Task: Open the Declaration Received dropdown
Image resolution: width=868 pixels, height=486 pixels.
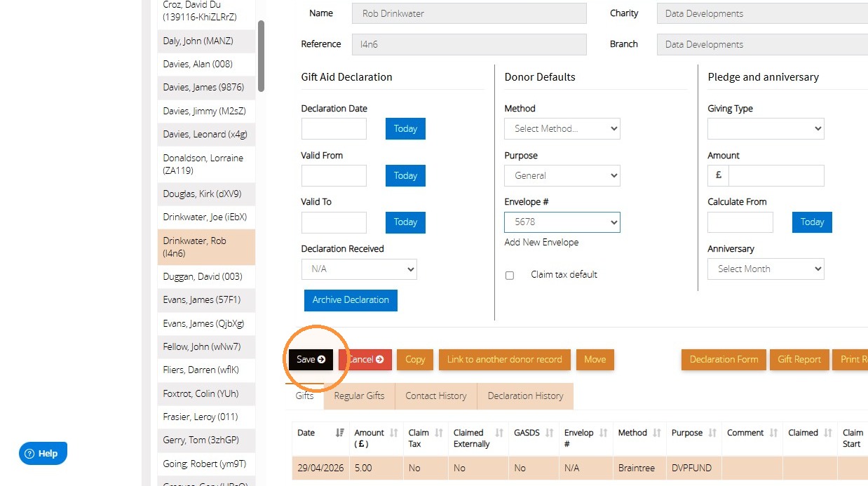Action: click(359, 269)
